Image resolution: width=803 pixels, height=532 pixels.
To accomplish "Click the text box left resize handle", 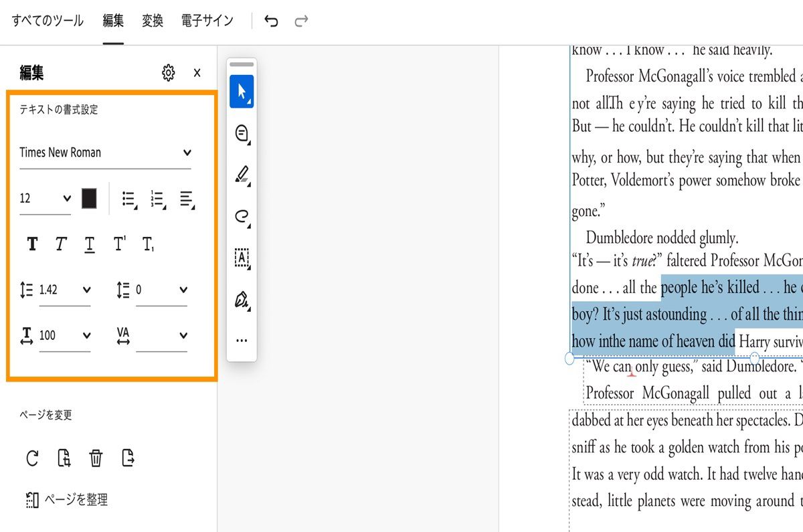I will (569, 359).
